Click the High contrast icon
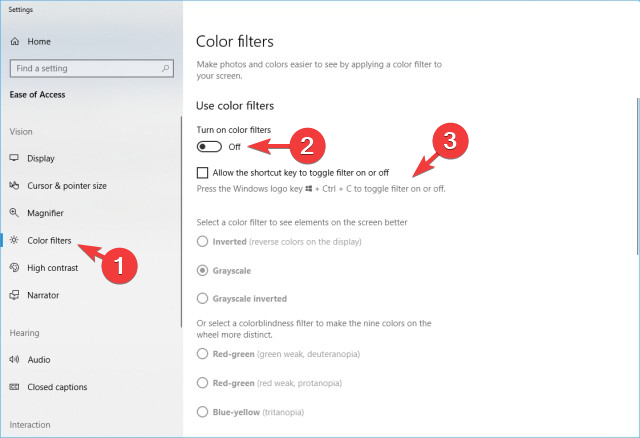The height and width of the screenshot is (438, 640). pyautogui.click(x=14, y=267)
